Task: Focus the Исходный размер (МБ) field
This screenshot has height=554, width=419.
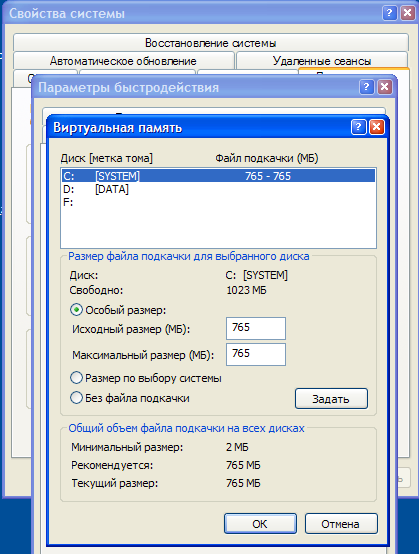Action: point(256,328)
